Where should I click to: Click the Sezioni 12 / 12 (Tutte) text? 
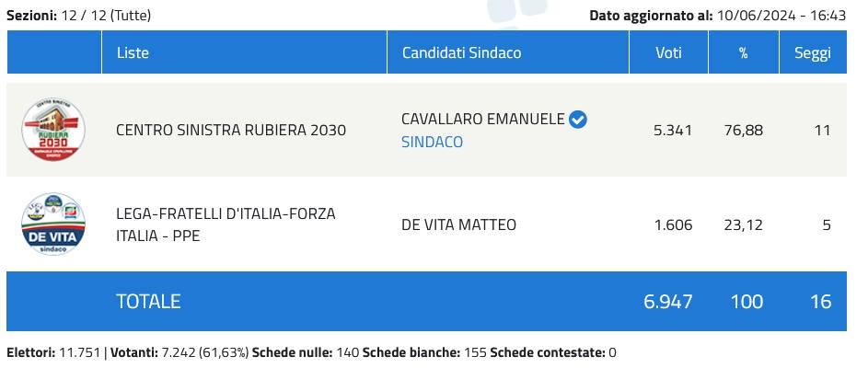79,15
